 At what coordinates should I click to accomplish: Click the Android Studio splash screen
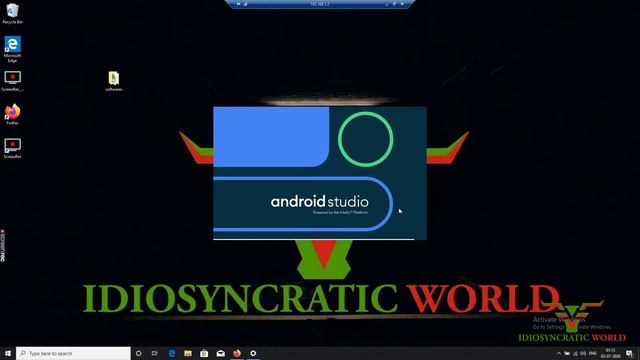tap(320, 173)
